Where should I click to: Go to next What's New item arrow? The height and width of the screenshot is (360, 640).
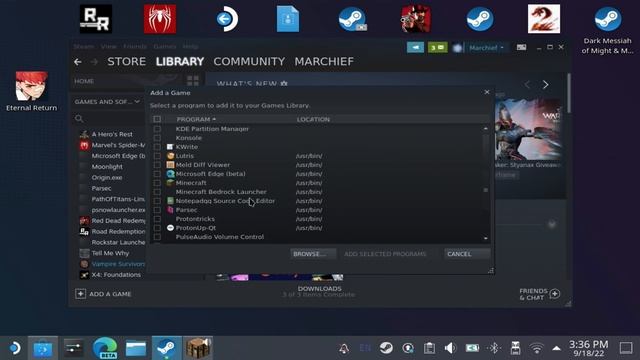(x=546, y=84)
